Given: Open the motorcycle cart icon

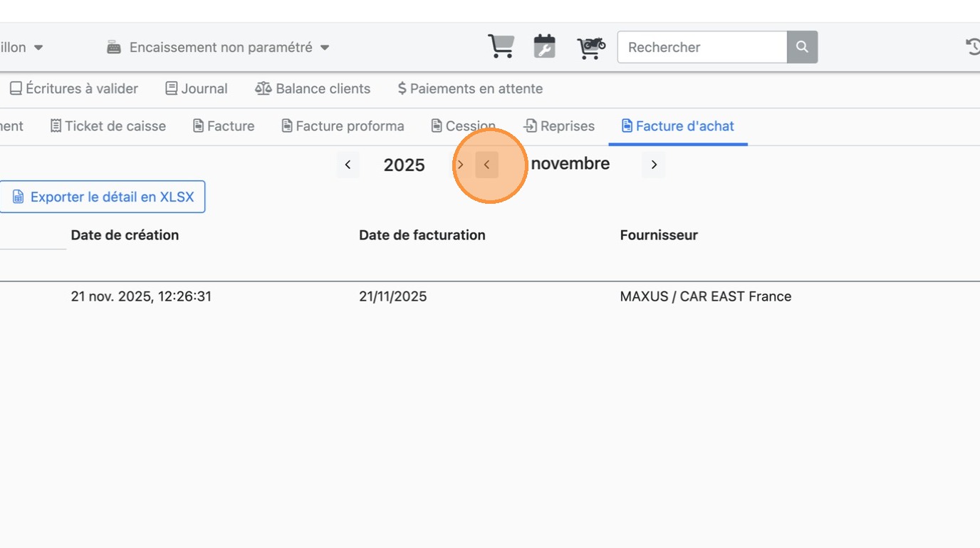Looking at the screenshot, I should [x=590, y=47].
